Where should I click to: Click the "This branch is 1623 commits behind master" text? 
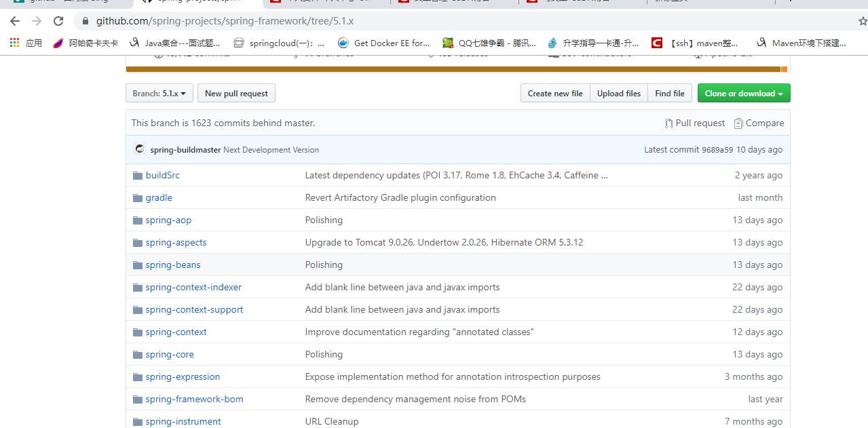(x=223, y=123)
